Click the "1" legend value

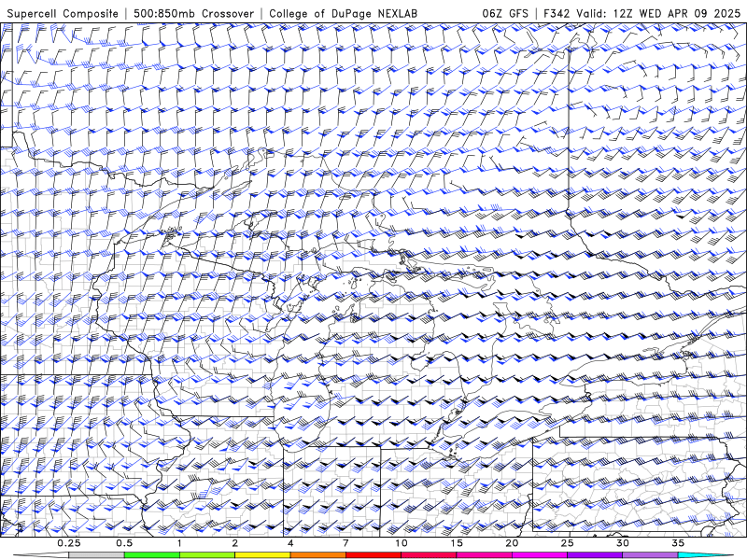point(179,543)
